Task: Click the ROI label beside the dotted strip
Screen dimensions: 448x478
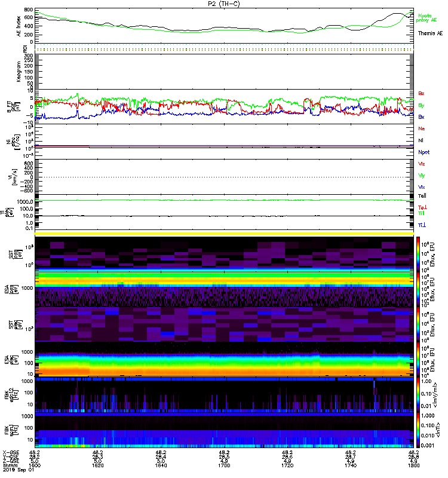Action: [x=25, y=48]
